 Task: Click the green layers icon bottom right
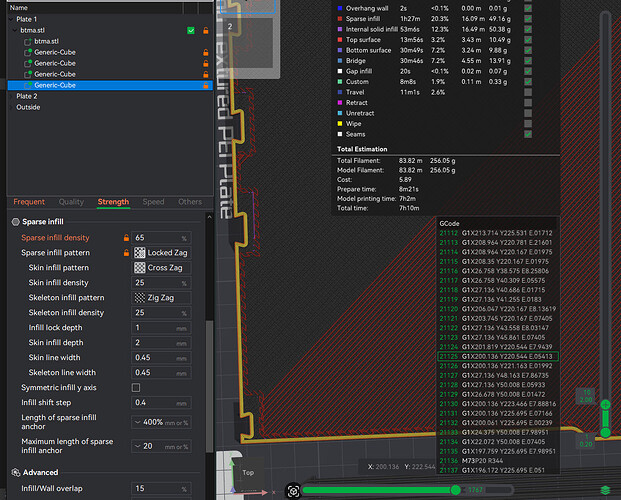605,490
